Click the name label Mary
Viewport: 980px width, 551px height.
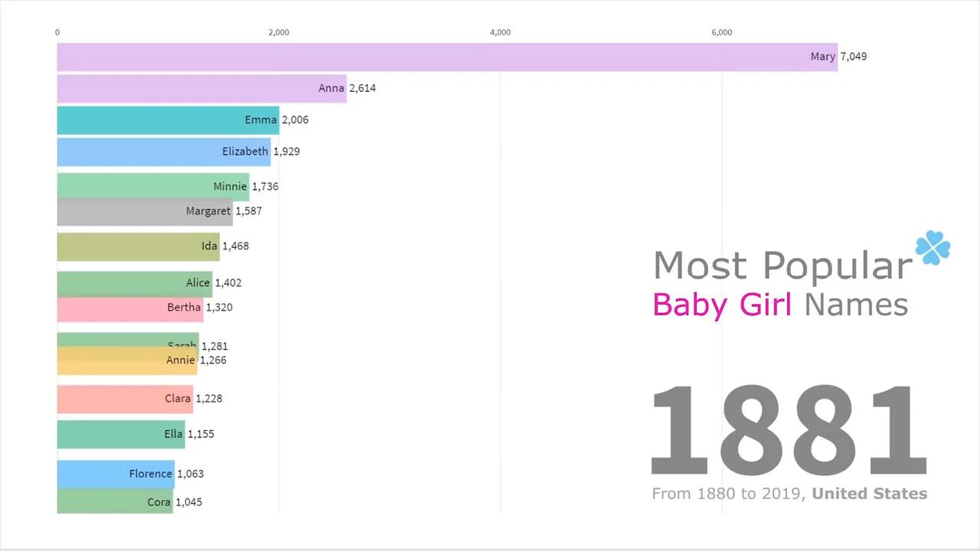click(822, 56)
